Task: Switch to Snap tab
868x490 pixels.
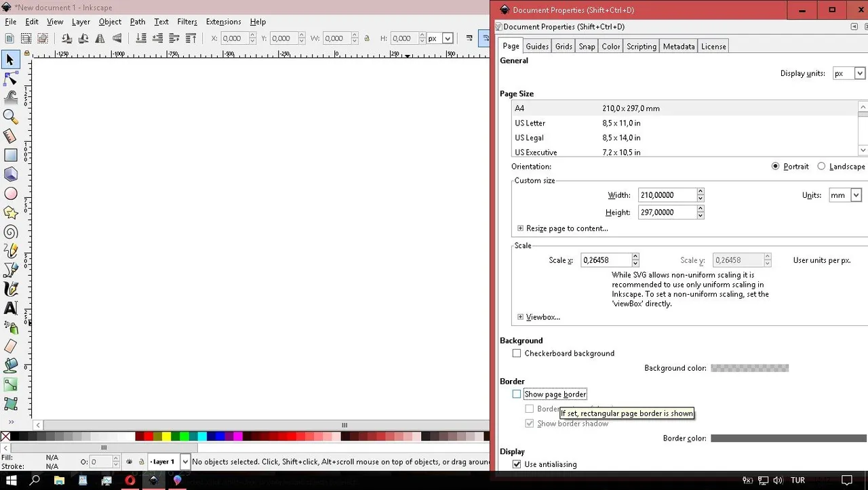Action: (x=587, y=46)
